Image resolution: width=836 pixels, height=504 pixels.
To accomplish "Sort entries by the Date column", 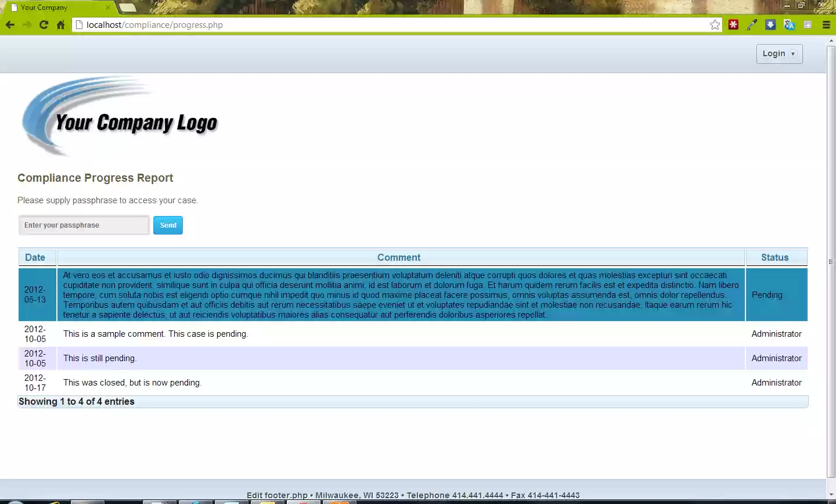I will [x=35, y=257].
